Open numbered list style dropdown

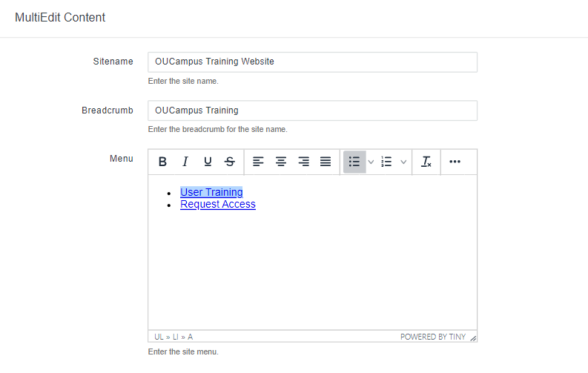click(x=403, y=162)
